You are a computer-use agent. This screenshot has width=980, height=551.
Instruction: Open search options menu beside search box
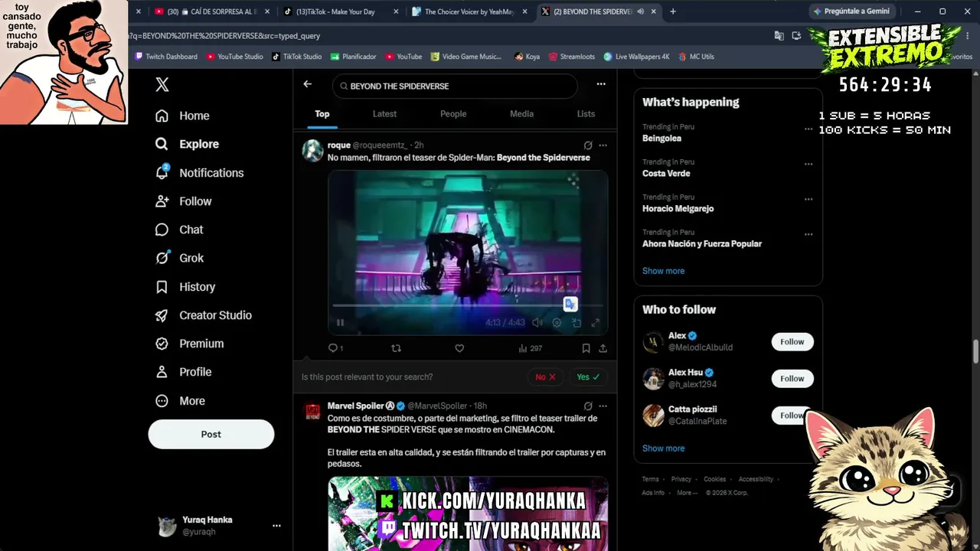click(601, 84)
